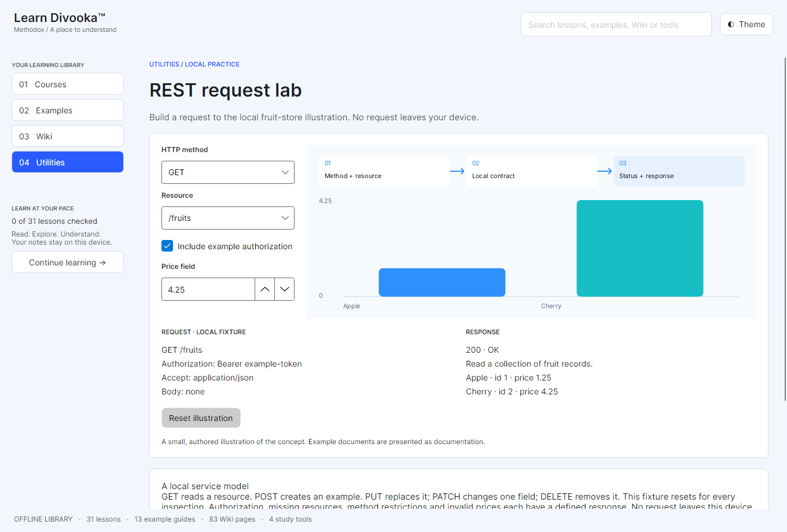Open the Courses section
The height and width of the screenshot is (532, 787).
(x=68, y=84)
